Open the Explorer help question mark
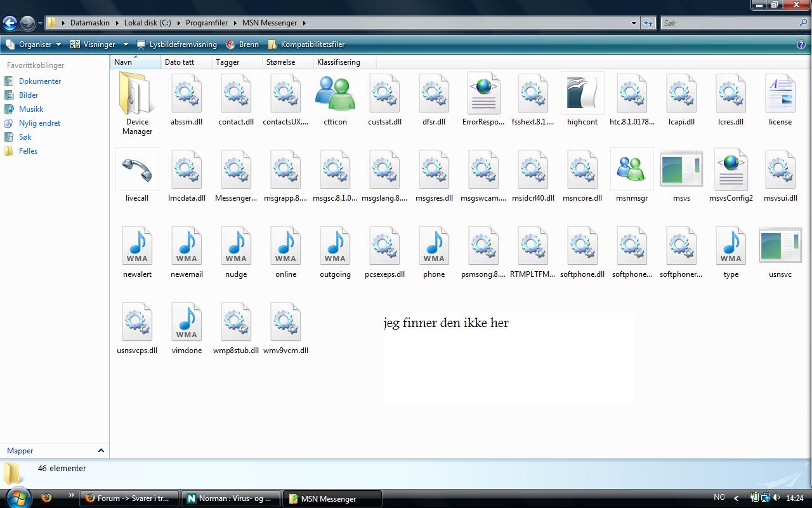The height and width of the screenshot is (508, 812). pyautogui.click(x=801, y=44)
